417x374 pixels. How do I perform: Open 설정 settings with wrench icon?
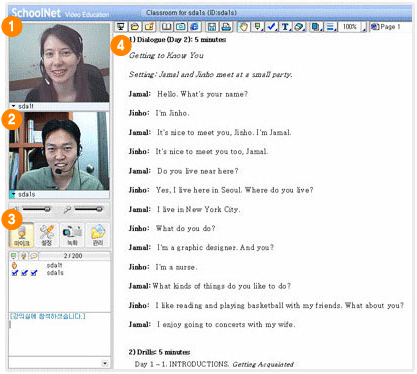click(x=47, y=235)
